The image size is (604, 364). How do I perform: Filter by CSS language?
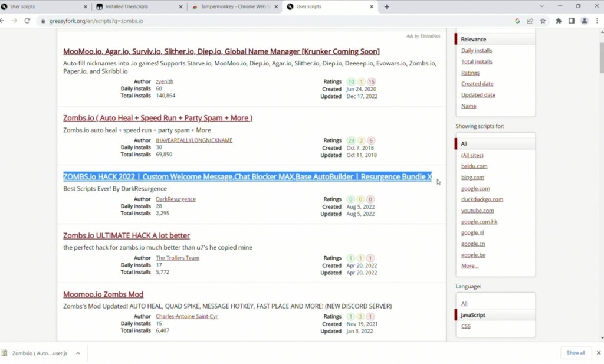tap(466, 326)
